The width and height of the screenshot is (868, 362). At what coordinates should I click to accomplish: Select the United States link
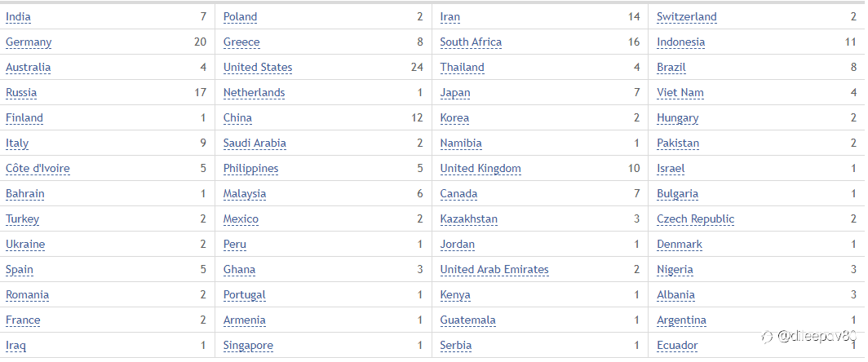coord(258,68)
